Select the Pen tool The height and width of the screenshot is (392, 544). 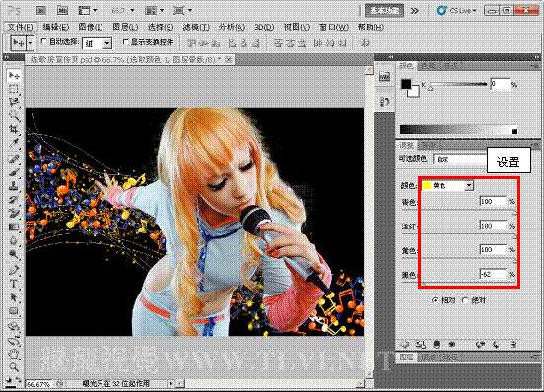pyautogui.click(x=14, y=270)
